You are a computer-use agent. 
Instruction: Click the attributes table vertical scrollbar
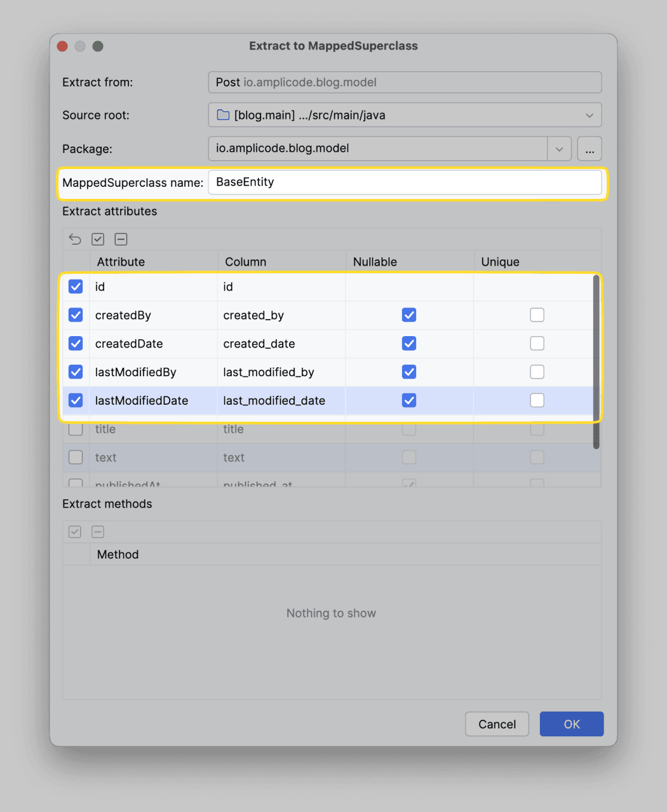pos(596,362)
